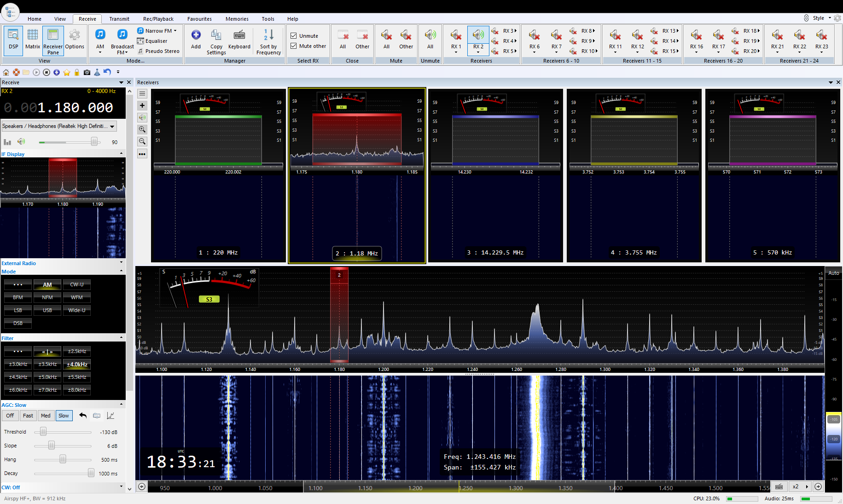The height and width of the screenshot is (504, 843).
Task: Expand the Narrow FM mode dropdown
Action: pos(175,31)
